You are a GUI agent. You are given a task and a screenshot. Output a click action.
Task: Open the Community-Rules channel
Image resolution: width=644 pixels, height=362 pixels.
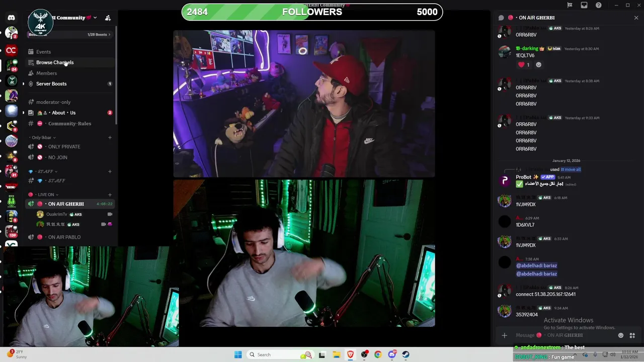[69, 124]
